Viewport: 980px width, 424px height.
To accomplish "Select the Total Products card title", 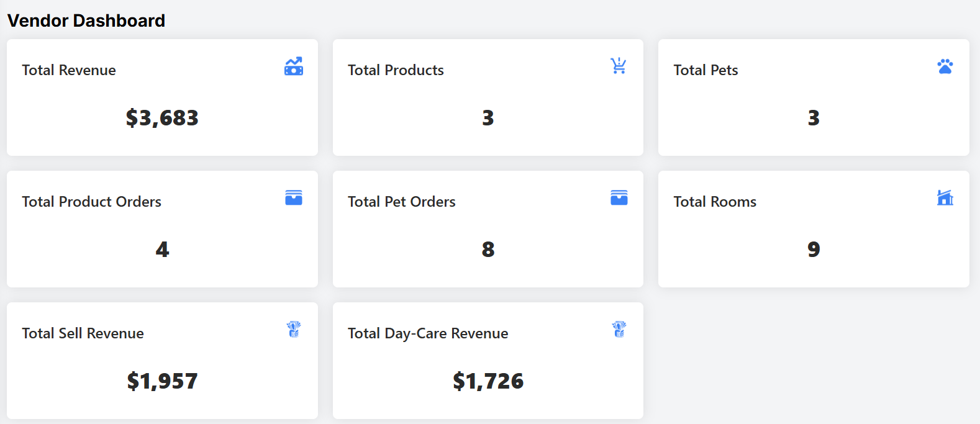I will [x=396, y=70].
